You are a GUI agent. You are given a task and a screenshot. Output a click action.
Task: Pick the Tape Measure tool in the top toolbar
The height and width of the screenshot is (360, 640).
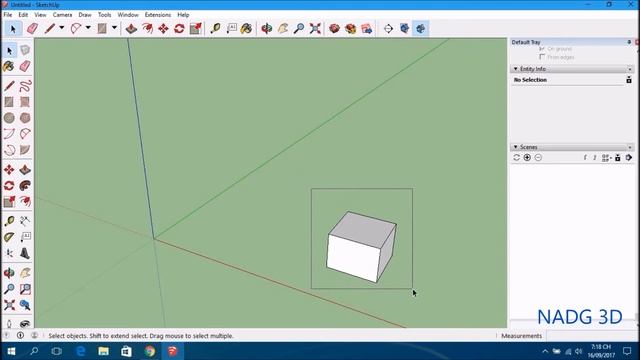(x=215, y=29)
